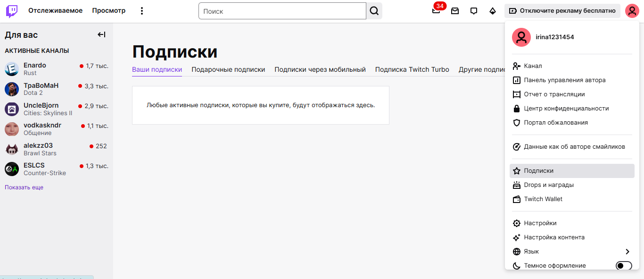Collapse the 'Для вас' sidebar arrow
The height and width of the screenshot is (279, 644).
point(101,34)
